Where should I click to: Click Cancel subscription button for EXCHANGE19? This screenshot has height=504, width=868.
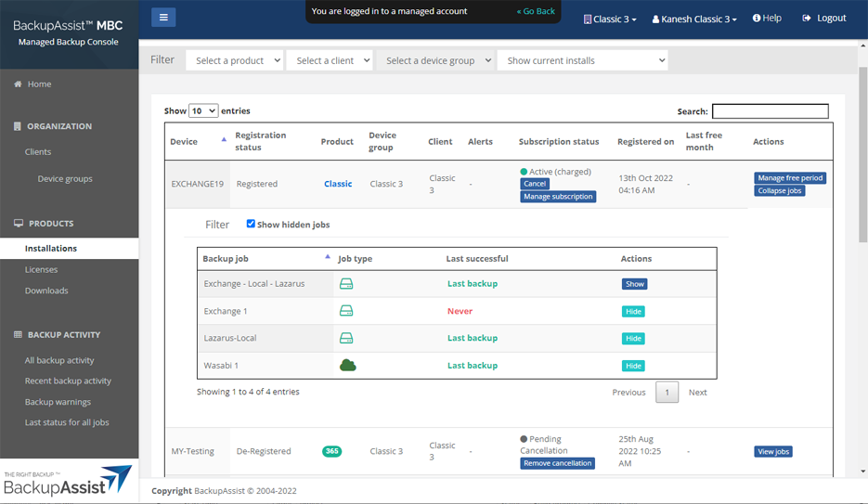pyautogui.click(x=535, y=184)
